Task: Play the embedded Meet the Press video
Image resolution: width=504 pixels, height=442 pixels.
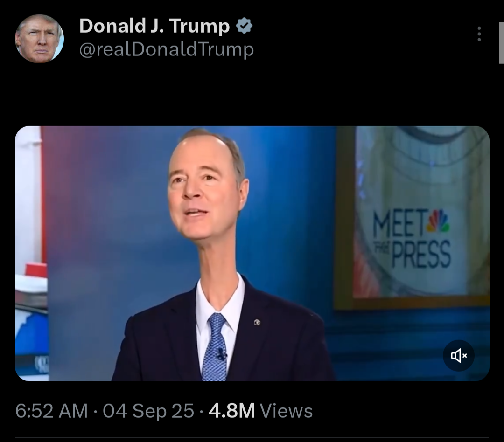Action: click(252, 254)
